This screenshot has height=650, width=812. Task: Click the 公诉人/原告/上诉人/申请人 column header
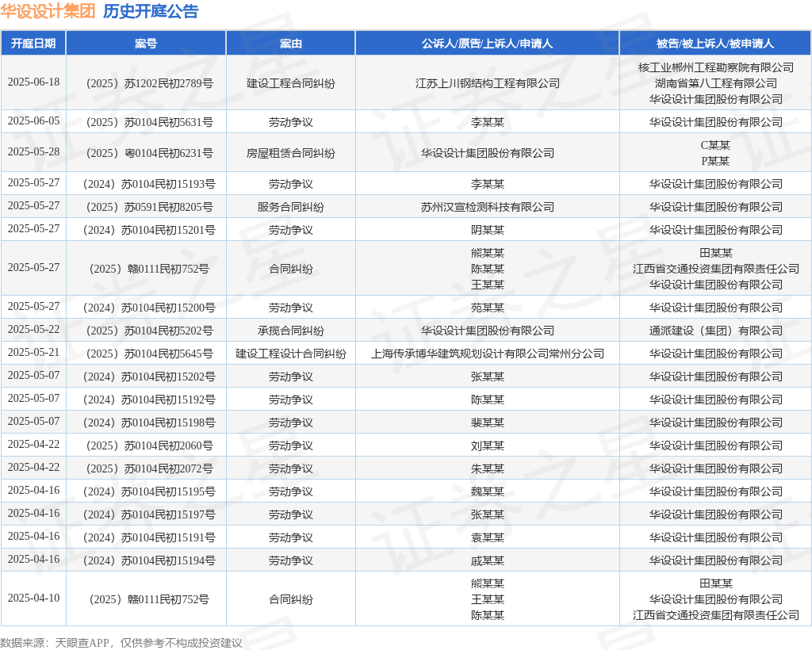pyautogui.click(x=488, y=44)
